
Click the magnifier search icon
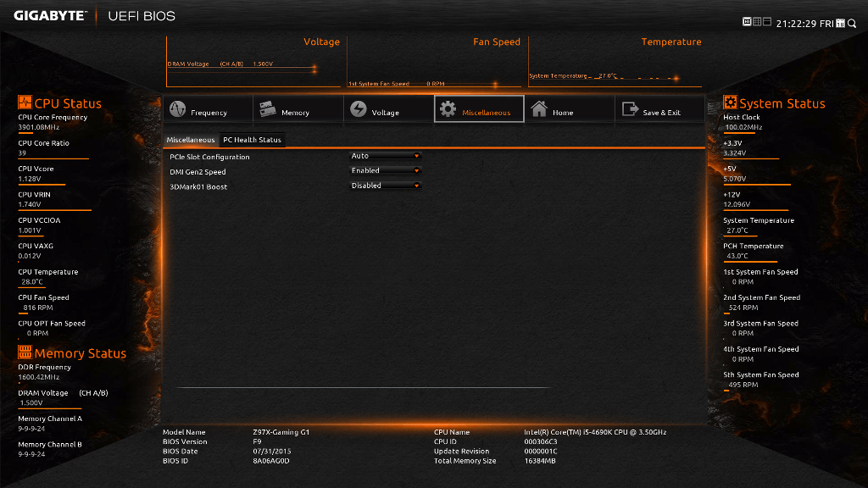(852, 23)
